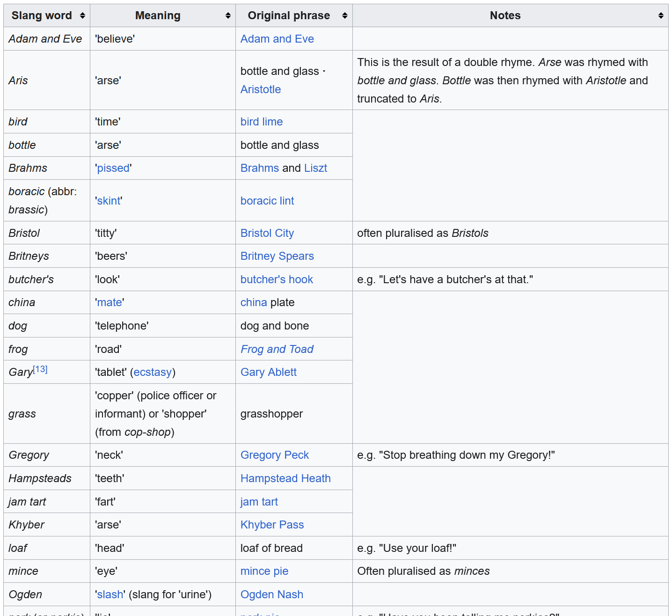The height and width of the screenshot is (616, 672).
Task: Visit the Gregory Peck link
Action: pos(275,455)
